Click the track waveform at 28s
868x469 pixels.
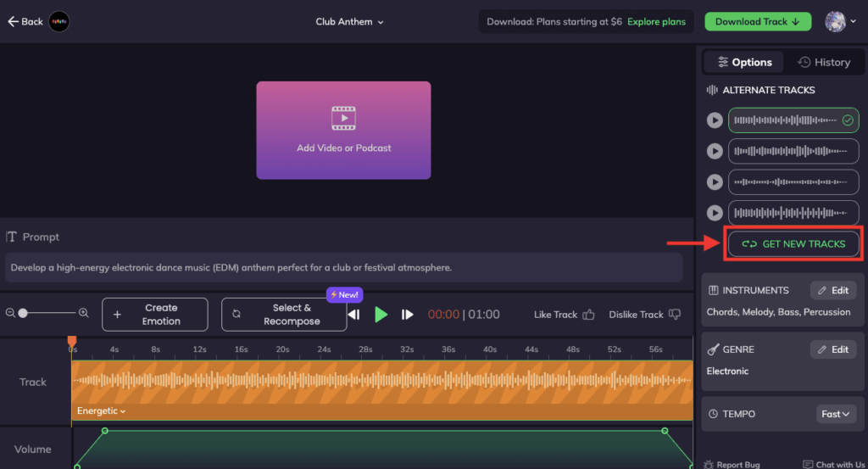[x=365, y=381]
